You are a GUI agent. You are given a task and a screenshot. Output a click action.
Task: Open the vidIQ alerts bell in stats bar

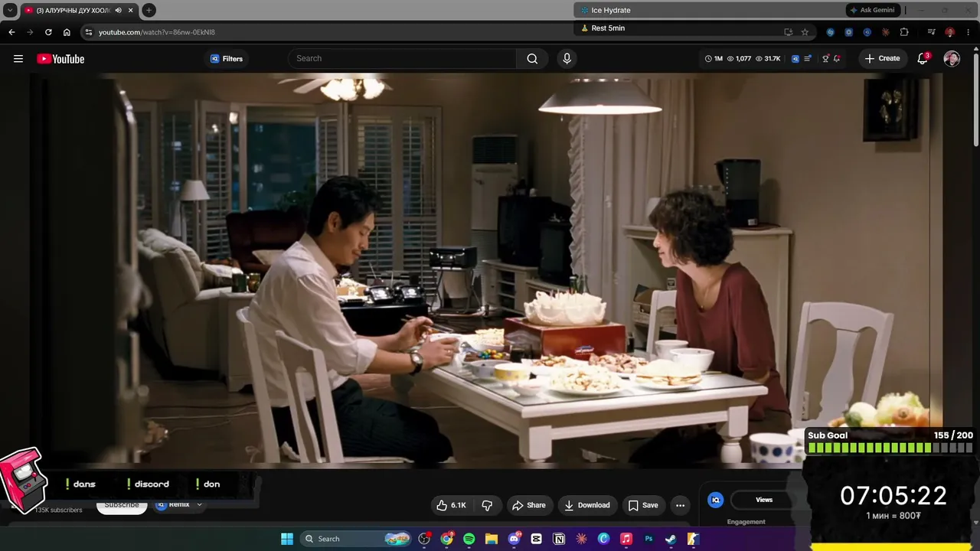(837, 59)
